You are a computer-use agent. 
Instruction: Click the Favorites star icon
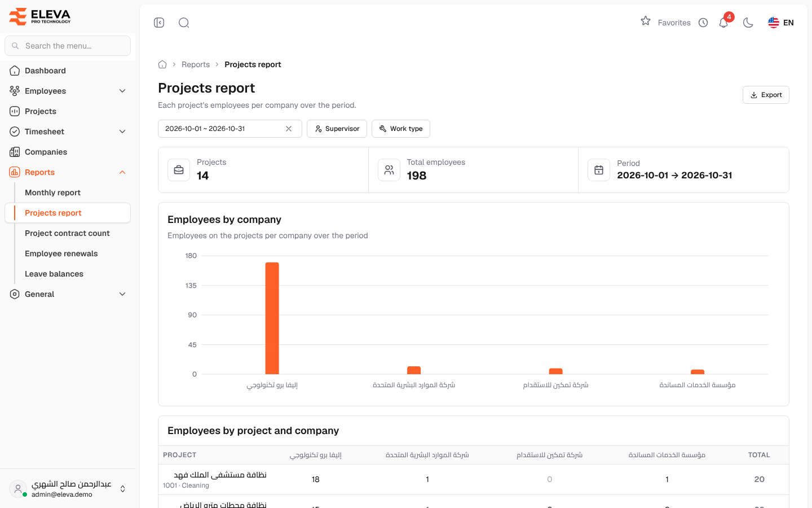point(646,21)
